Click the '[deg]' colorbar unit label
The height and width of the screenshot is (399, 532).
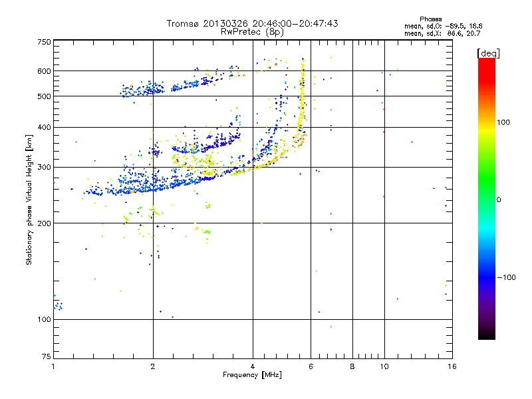[488, 53]
